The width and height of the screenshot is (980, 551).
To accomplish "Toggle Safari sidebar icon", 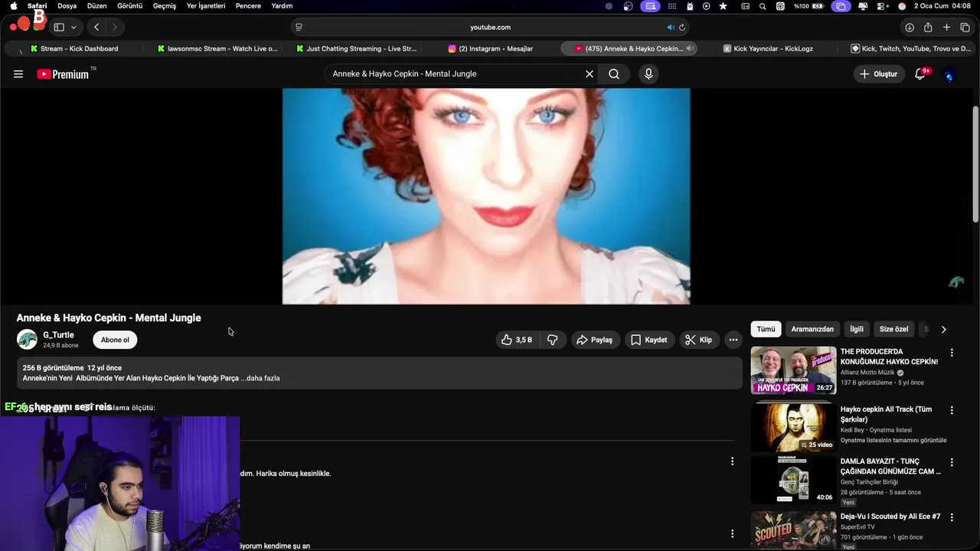I will [x=59, y=27].
